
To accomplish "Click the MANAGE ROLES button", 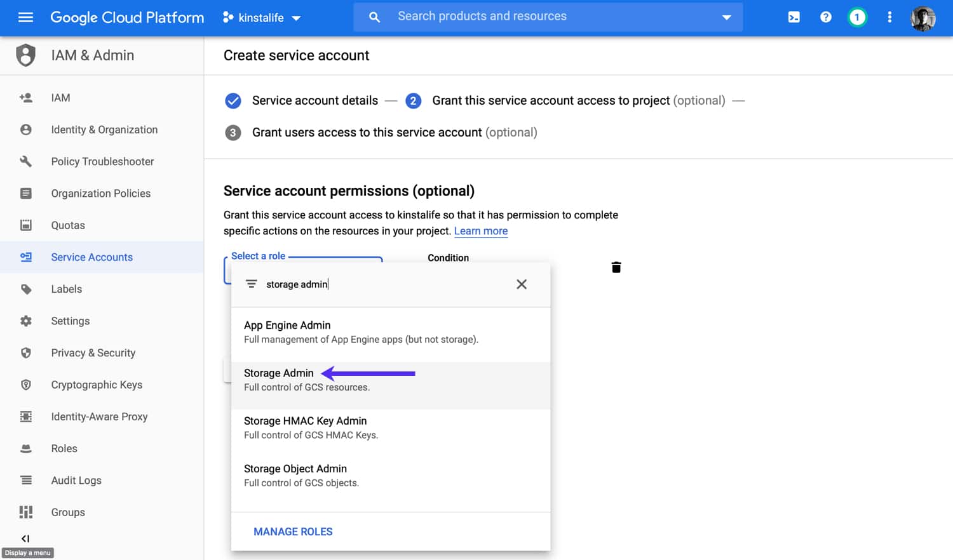I will (x=293, y=531).
